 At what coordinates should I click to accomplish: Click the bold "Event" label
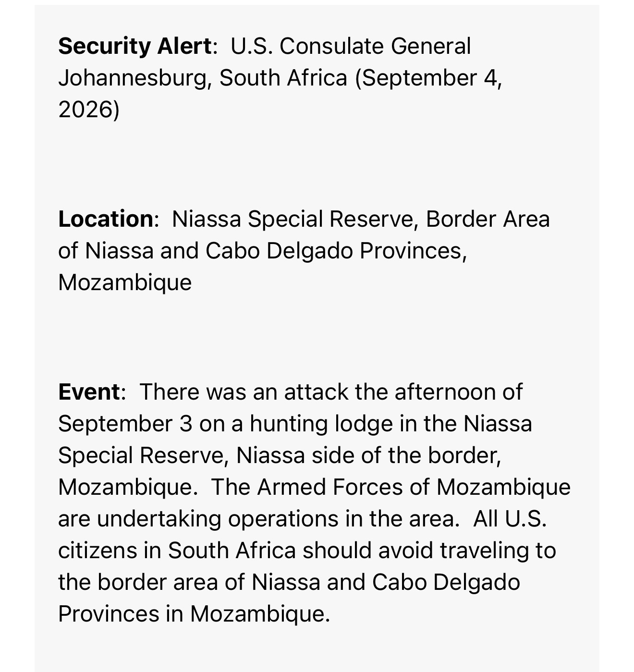click(x=89, y=392)
